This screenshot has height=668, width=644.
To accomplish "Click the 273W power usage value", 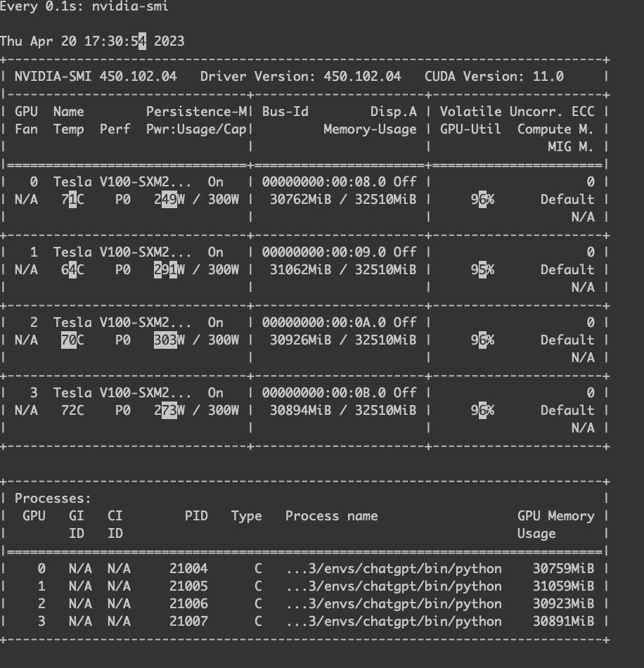I will [169, 410].
